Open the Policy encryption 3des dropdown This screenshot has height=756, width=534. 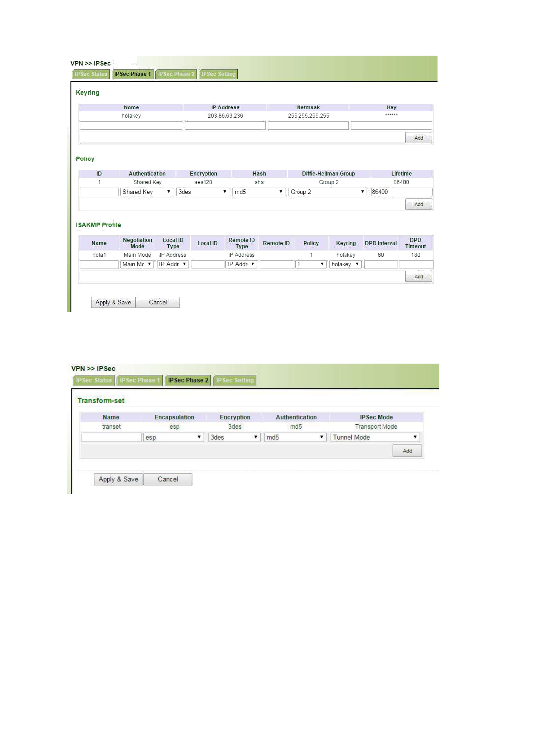pos(203,192)
